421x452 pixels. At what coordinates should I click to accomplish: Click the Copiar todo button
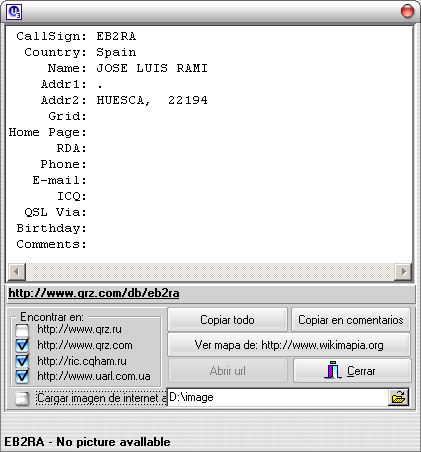pyautogui.click(x=227, y=320)
